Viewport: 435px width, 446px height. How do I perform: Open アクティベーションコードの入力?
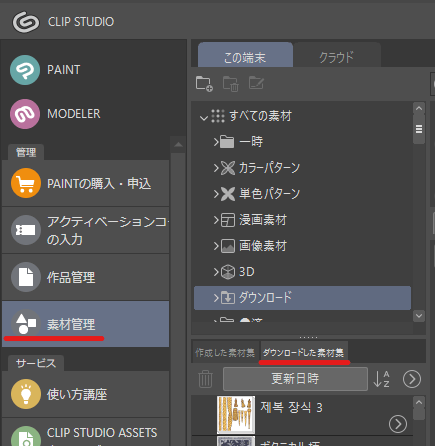pos(86,230)
